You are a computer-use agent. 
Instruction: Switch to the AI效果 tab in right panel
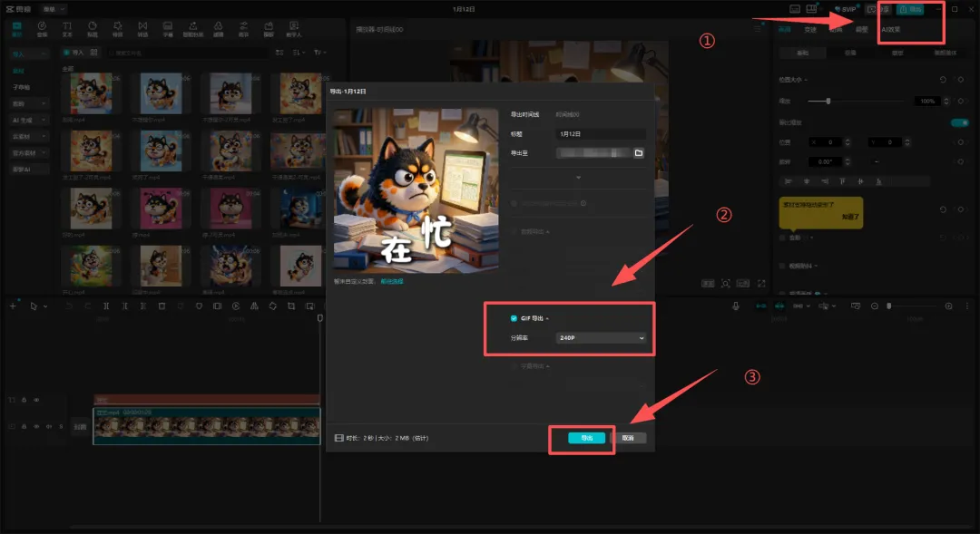[891, 29]
